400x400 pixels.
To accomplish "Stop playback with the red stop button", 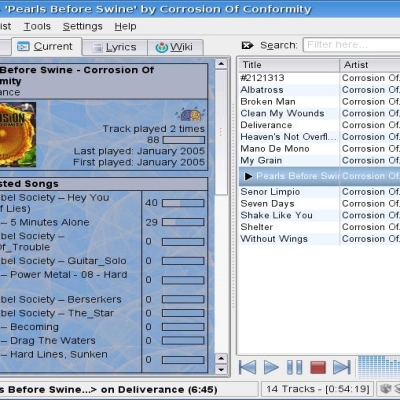I will [318, 367].
